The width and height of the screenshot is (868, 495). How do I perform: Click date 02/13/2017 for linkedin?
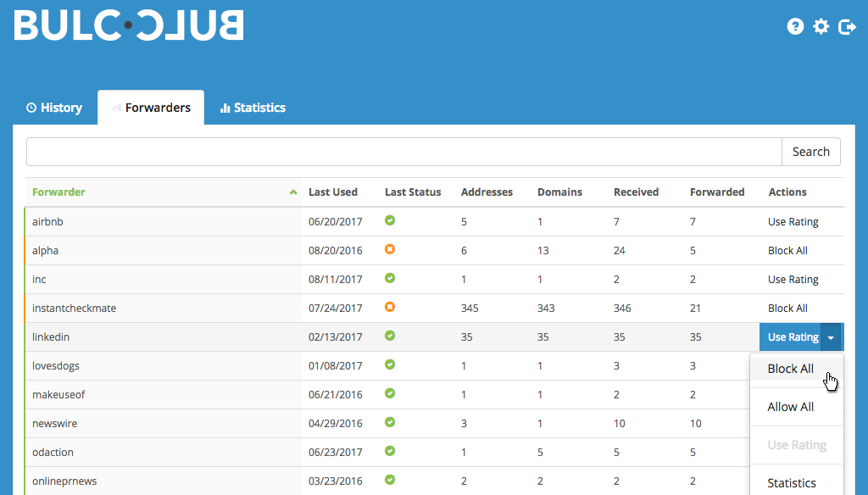(336, 337)
